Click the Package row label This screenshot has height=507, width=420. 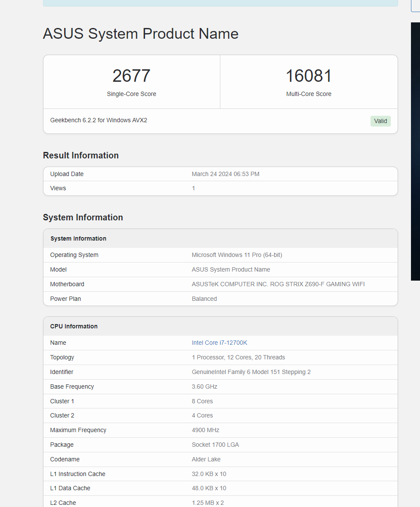point(62,445)
